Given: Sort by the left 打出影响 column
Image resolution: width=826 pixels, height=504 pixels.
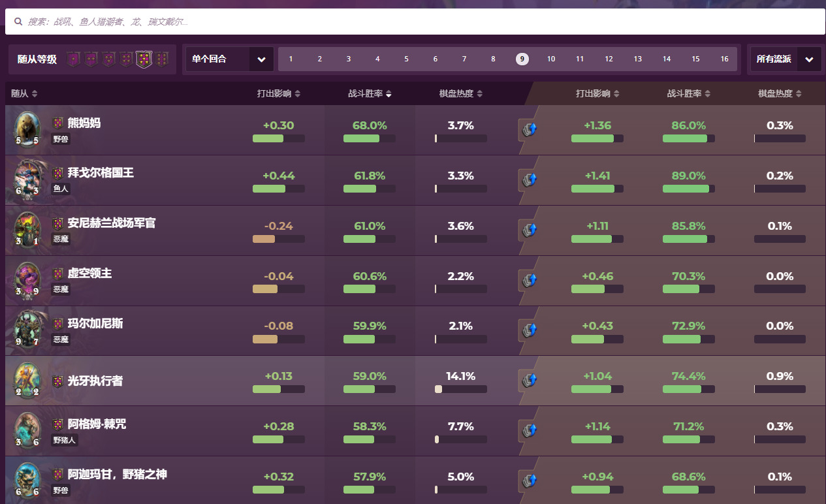Looking at the screenshot, I should pyautogui.click(x=279, y=94).
